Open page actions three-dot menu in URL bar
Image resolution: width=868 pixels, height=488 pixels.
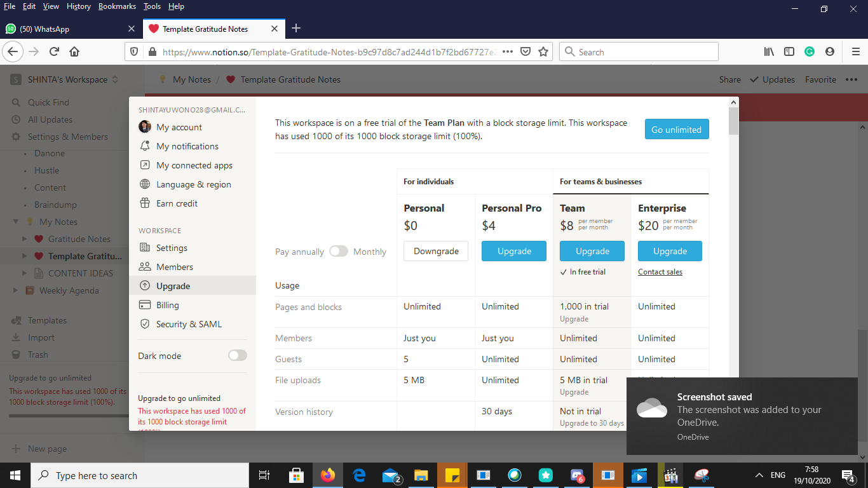point(508,52)
